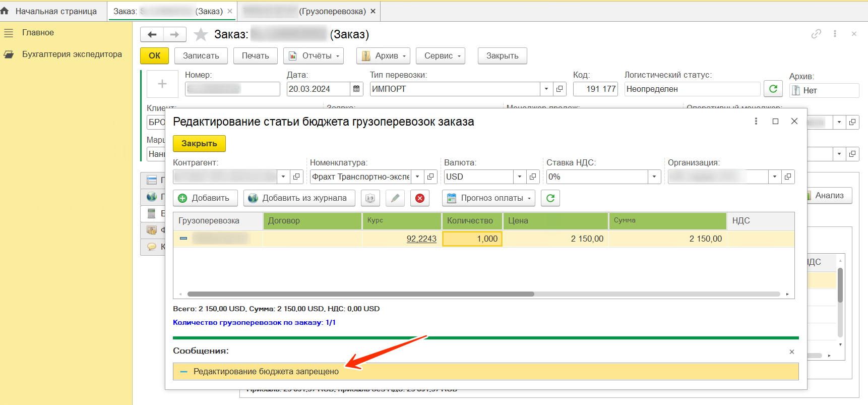This screenshot has width=868, height=405.
Task: Follow the Количество грузоперевозок по заказу link
Action: pyautogui.click(x=254, y=322)
